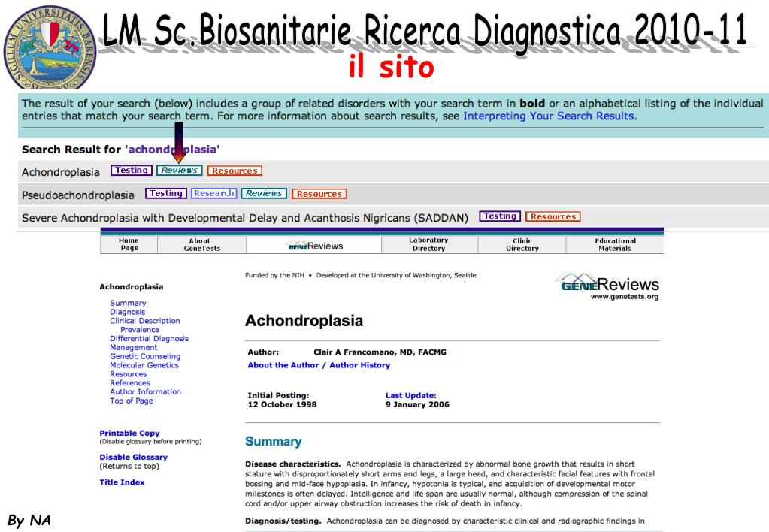This screenshot has height=532, width=769.
Task: Click the university seal emblem
Action: point(50,47)
